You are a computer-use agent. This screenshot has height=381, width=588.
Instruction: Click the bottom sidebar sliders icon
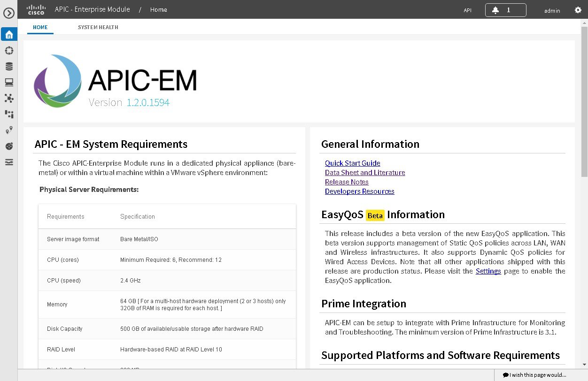click(9, 162)
